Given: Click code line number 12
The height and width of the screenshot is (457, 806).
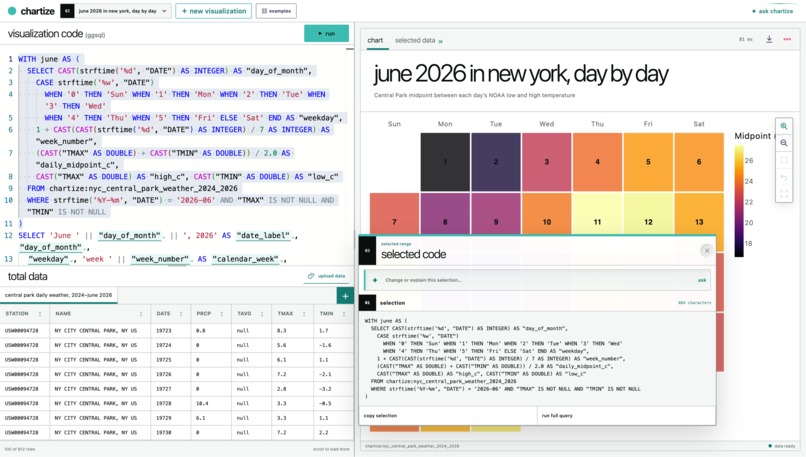Looking at the screenshot, I should pyautogui.click(x=8, y=235).
